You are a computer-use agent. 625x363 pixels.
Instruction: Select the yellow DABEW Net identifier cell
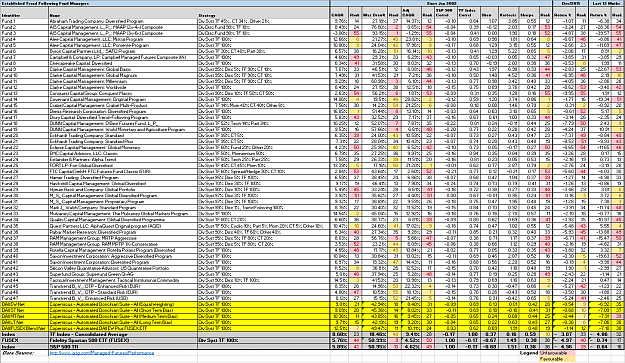[x=24, y=304]
